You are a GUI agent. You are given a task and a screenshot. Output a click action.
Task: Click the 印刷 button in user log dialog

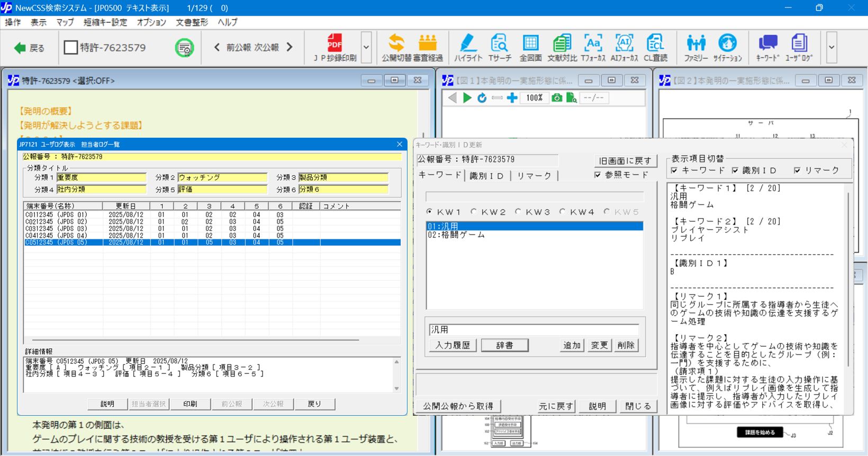click(x=191, y=404)
